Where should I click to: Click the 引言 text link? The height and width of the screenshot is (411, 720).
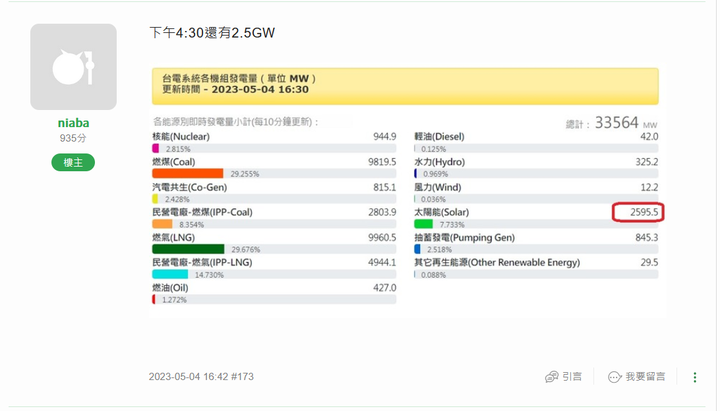point(572,377)
